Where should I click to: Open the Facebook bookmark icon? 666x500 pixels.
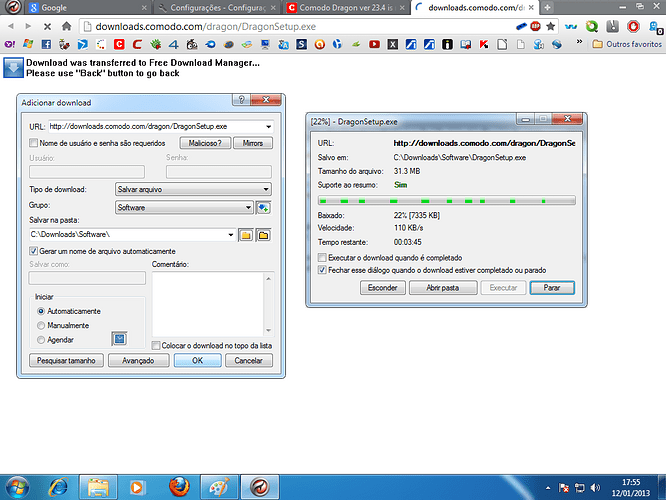coord(46,44)
